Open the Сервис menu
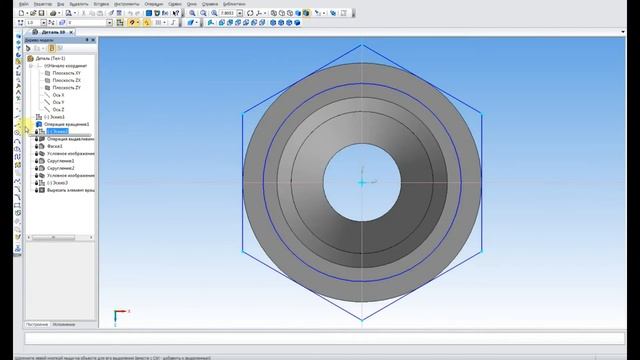 click(x=175, y=4)
